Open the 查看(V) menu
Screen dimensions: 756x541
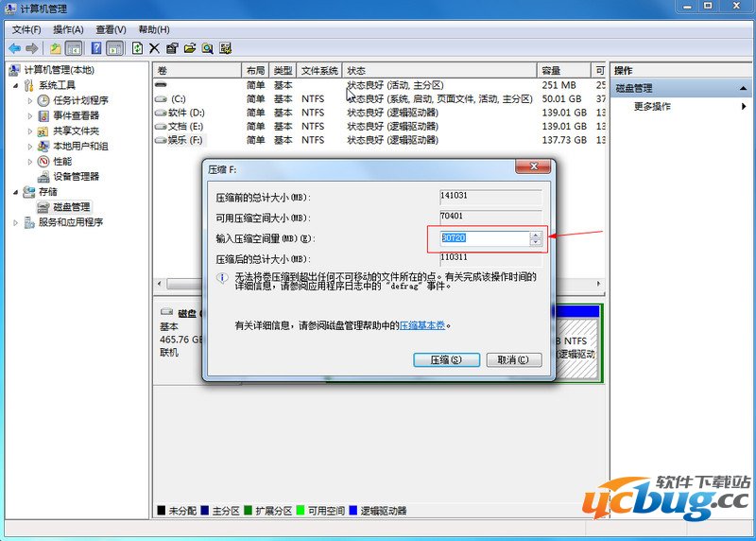pyautogui.click(x=111, y=29)
